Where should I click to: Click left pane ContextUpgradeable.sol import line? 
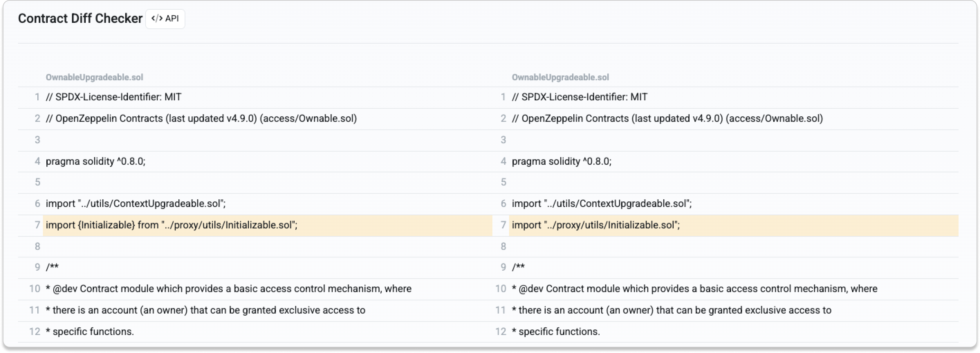pyautogui.click(x=136, y=204)
